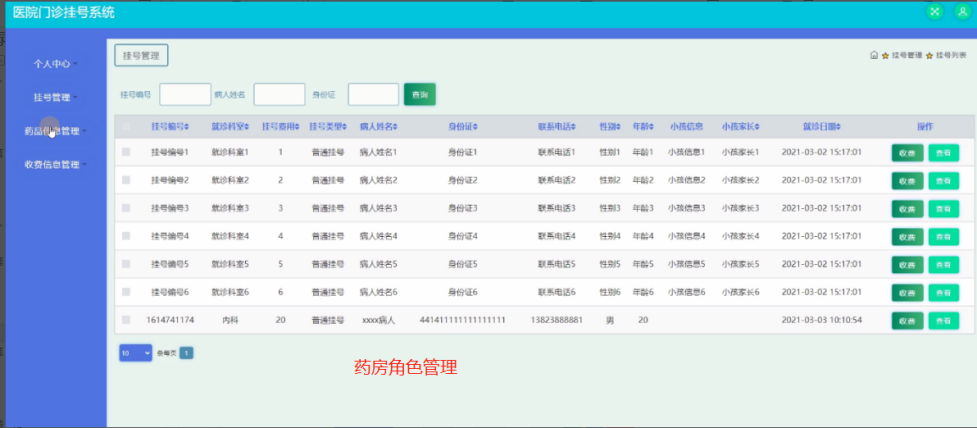
Task: Click the cell 441411111111111111
Action: pos(462,320)
